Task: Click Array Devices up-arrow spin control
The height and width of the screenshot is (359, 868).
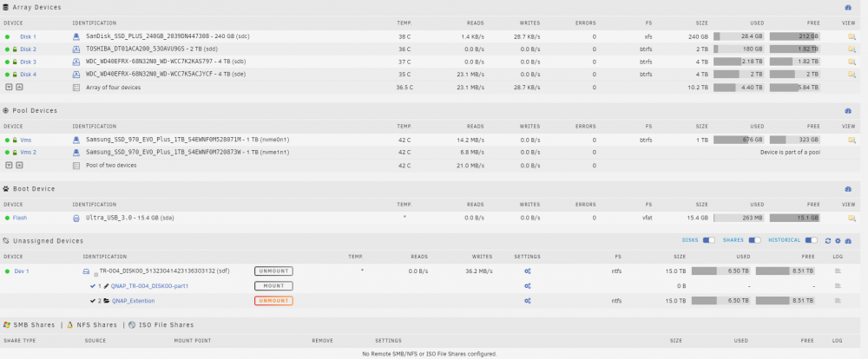Action: point(19,87)
